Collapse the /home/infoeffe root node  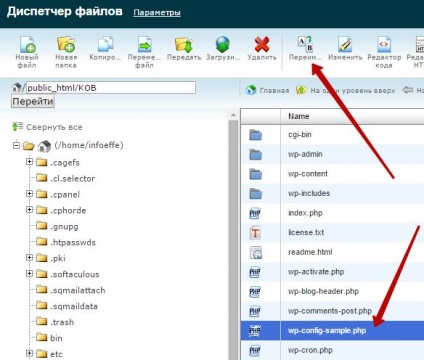[x=16, y=145]
